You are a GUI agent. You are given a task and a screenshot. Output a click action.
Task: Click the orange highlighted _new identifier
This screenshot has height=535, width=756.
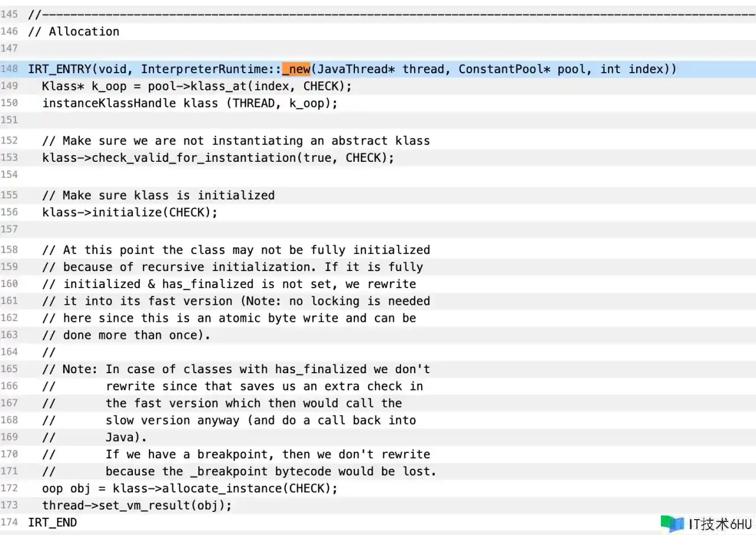coord(296,69)
